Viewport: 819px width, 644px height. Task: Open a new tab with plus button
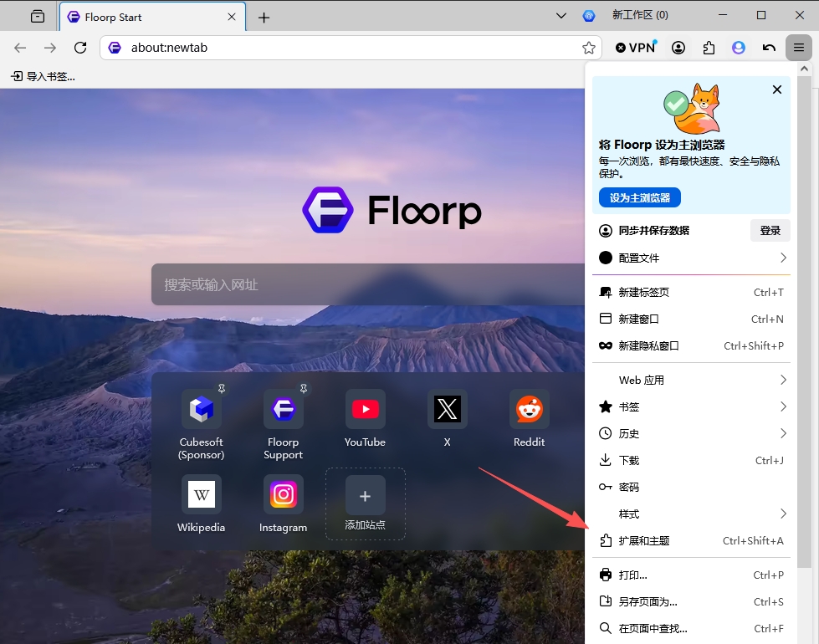tap(264, 18)
